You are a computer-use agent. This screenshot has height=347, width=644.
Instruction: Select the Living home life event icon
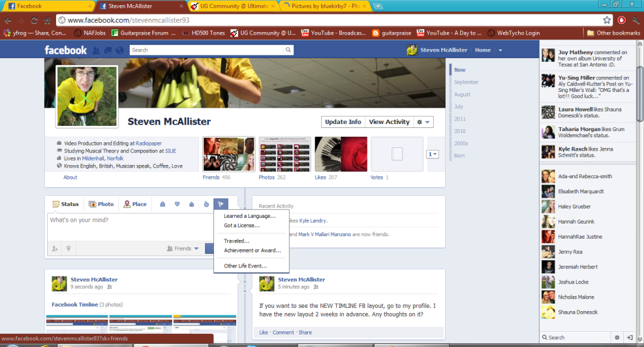[x=191, y=204]
